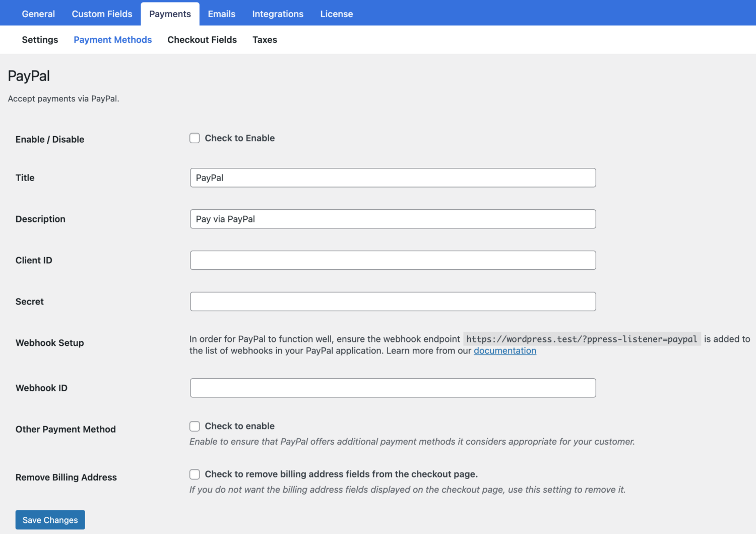Focus the Title input field
The image size is (756, 534).
tap(393, 177)
